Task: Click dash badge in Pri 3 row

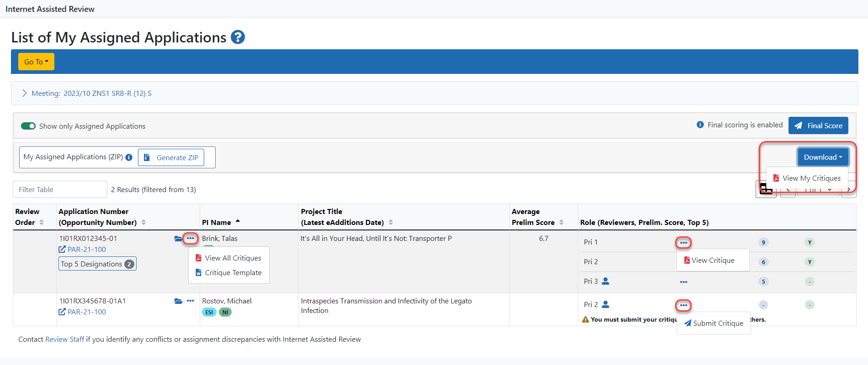Action: click(810, 282)
